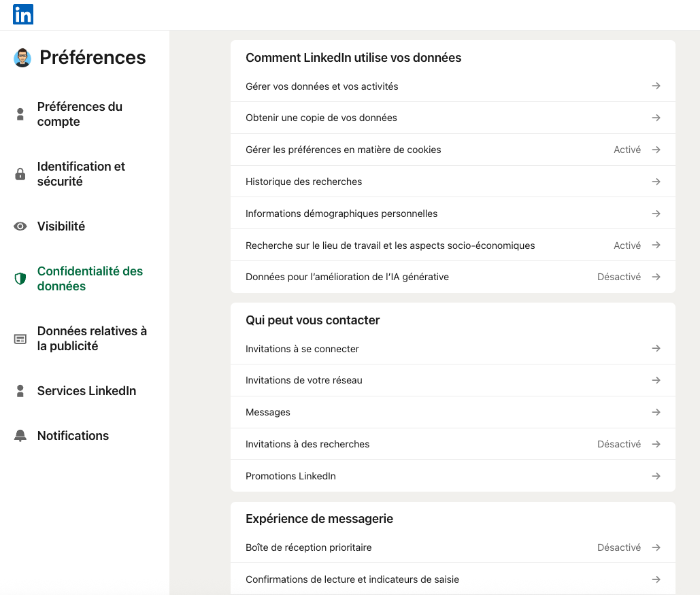Change the Données pour l'amélioration de l'IA générative setting
Screen dimensions: 700x595
[x=347, y=277]
